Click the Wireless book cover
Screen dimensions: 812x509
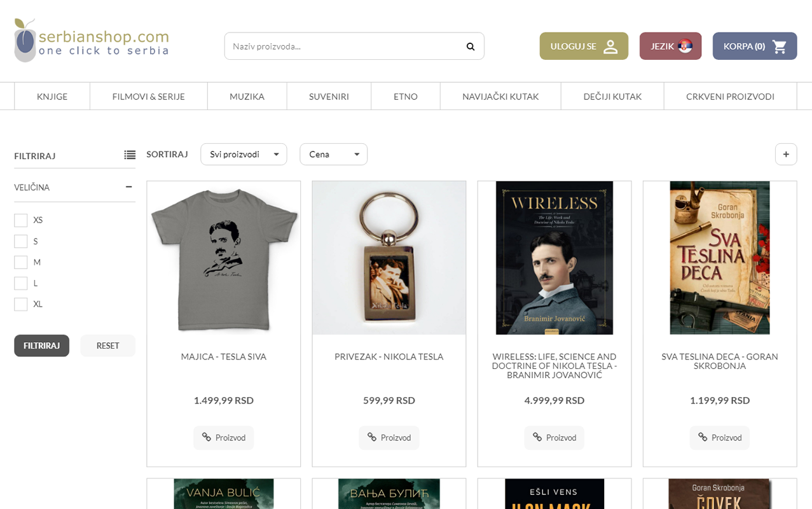pos(554,258)
